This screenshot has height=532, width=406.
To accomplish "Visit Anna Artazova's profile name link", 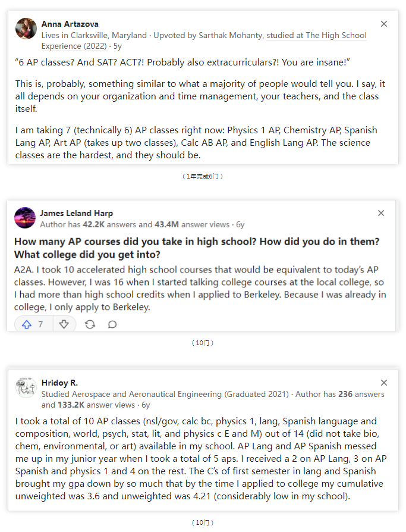I will (70, 24).
